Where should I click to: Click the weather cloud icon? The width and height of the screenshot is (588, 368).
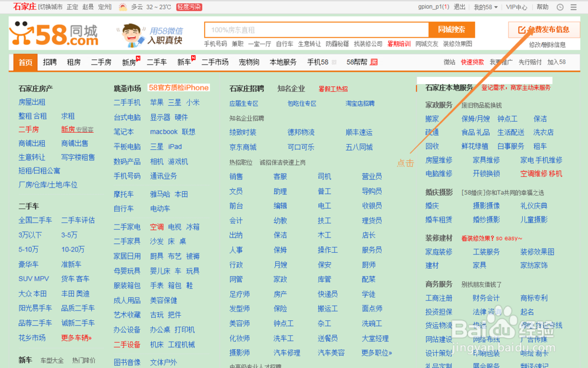(123, 6)
